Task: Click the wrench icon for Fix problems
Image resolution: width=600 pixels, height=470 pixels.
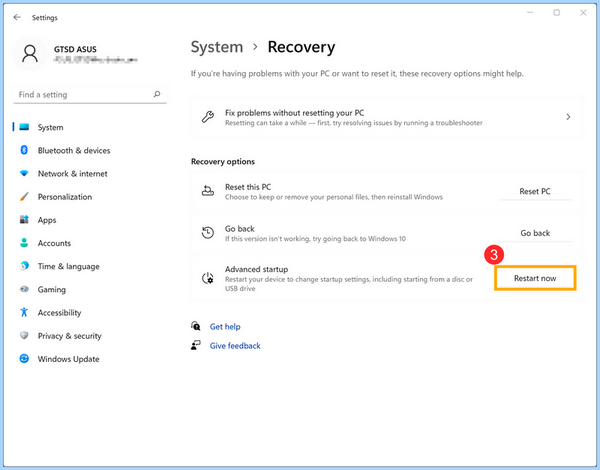Action: pos(208,117)
